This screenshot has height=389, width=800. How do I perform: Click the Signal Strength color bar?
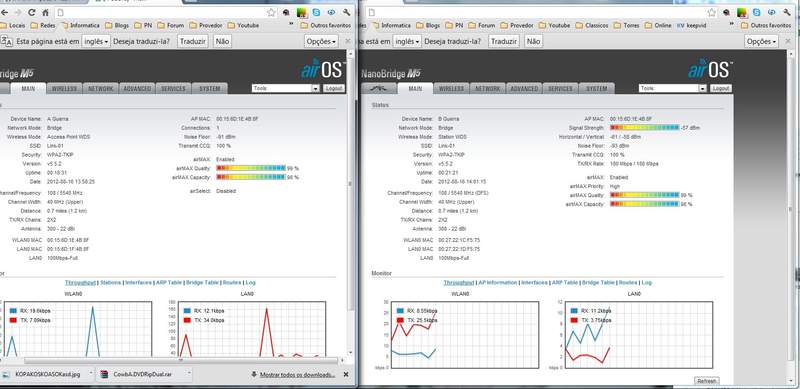(x=645, y=128)
